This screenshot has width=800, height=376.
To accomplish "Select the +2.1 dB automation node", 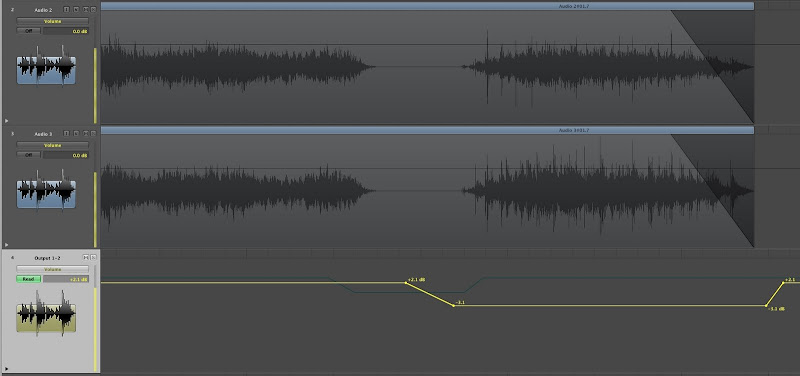I will [406, 282].
